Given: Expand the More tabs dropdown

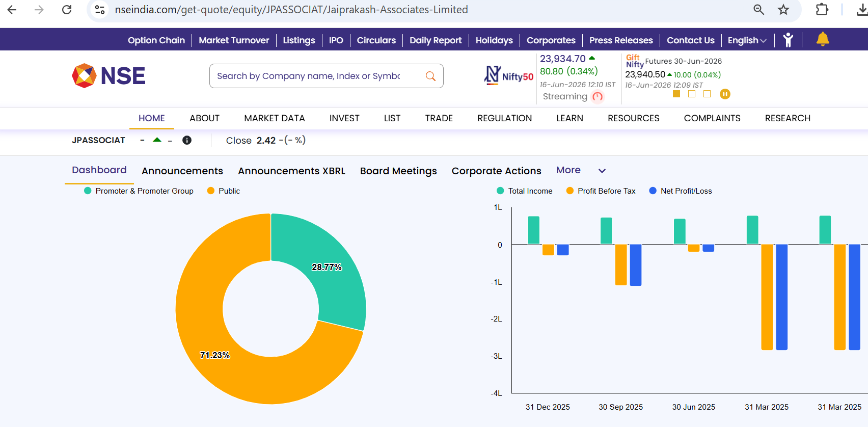Looking at the screenshot, I should [x=581, y=170].
